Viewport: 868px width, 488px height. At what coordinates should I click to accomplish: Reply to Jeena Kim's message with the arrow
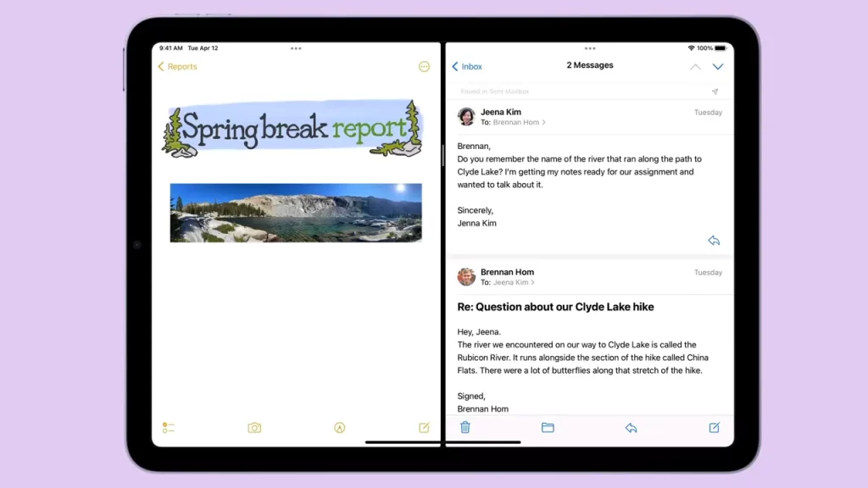[714, 241]
